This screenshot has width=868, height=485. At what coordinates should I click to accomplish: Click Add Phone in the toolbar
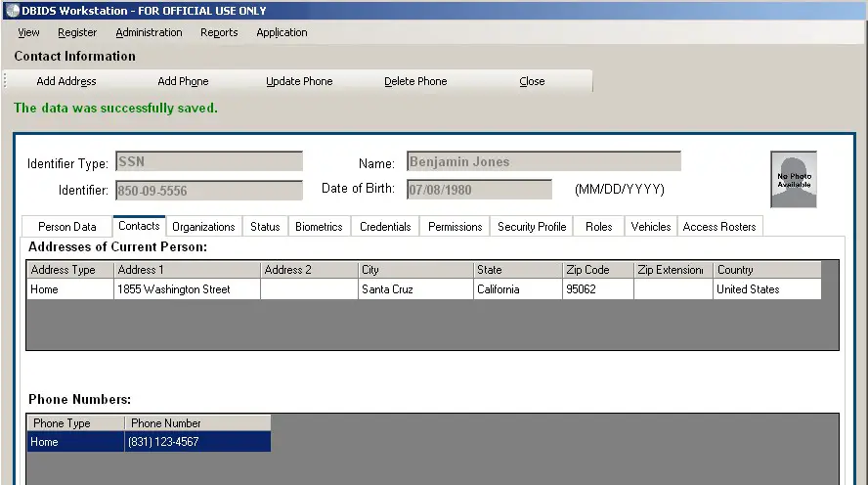183,81
